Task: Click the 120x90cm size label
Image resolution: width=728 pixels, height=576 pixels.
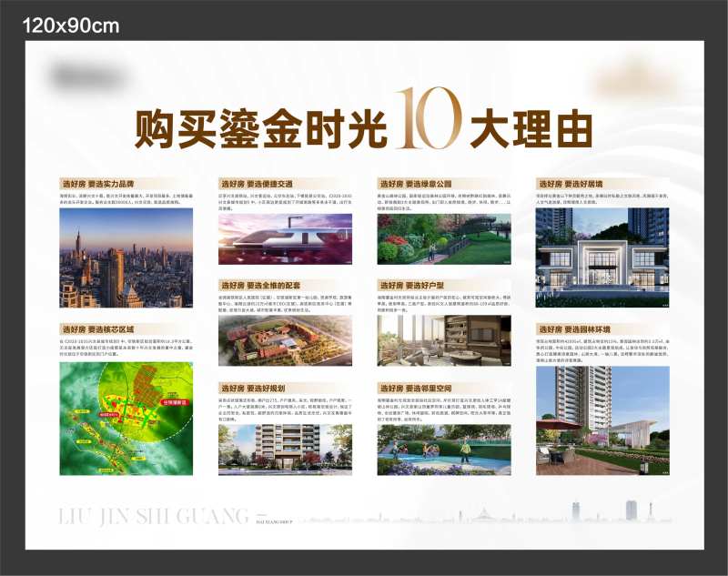Action: point(71,25)
